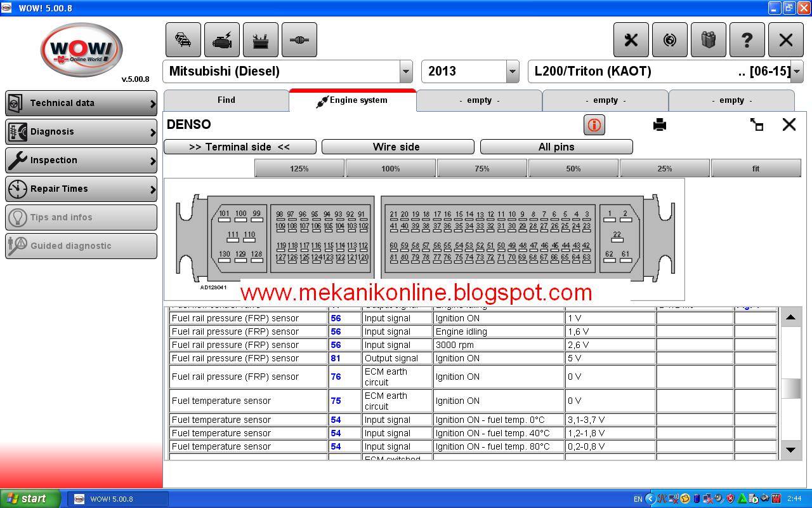Switch to Wire side view
Screen dimensions: 812x508
pyautogui.click(x=398, y=147)
